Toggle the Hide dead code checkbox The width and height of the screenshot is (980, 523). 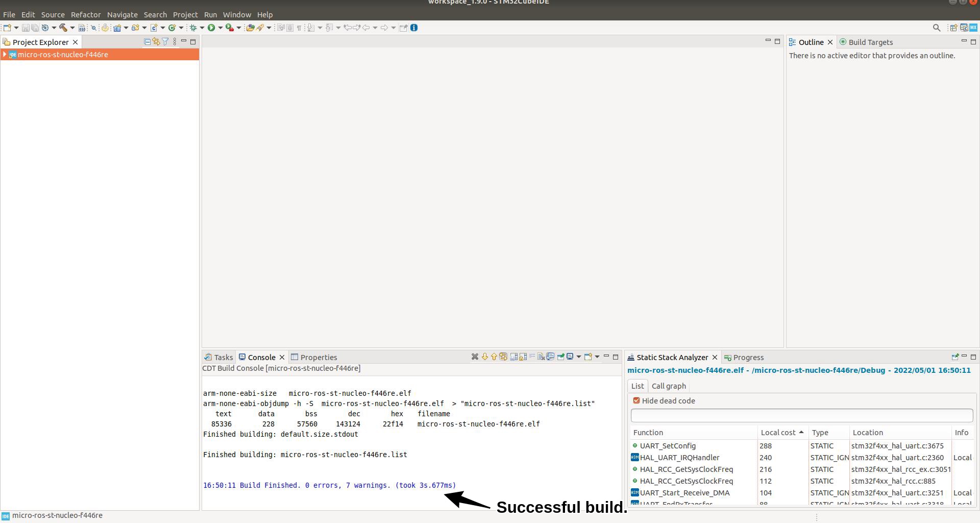click(x=636, y=401)
